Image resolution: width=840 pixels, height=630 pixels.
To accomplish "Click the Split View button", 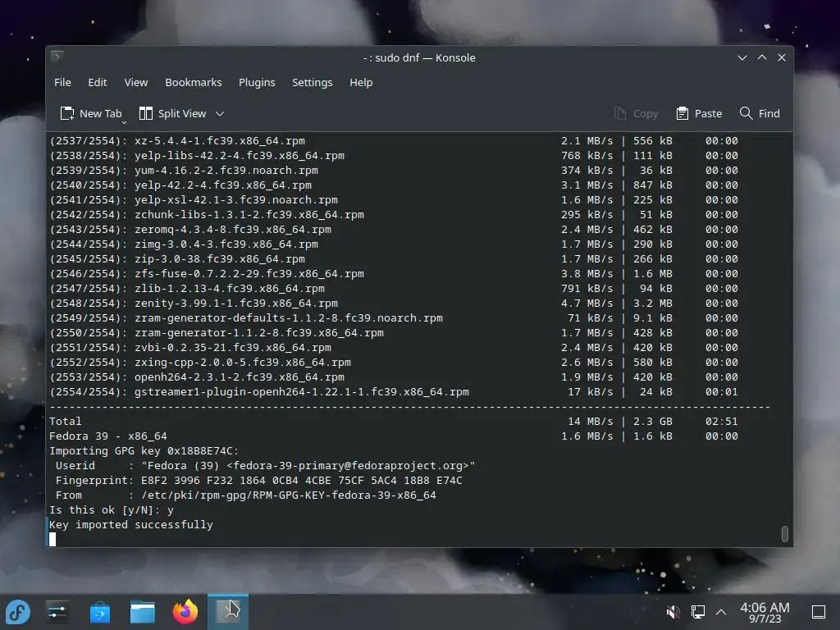I will coord(172,113).
